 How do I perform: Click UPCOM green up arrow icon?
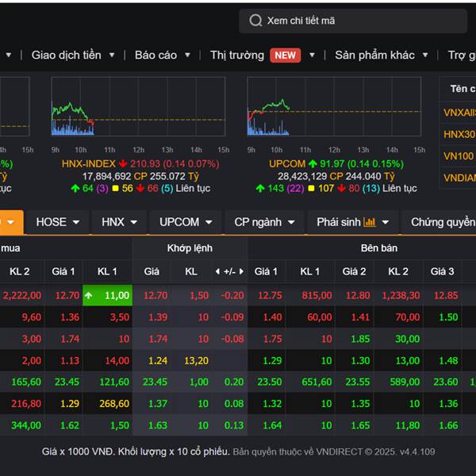313,164
